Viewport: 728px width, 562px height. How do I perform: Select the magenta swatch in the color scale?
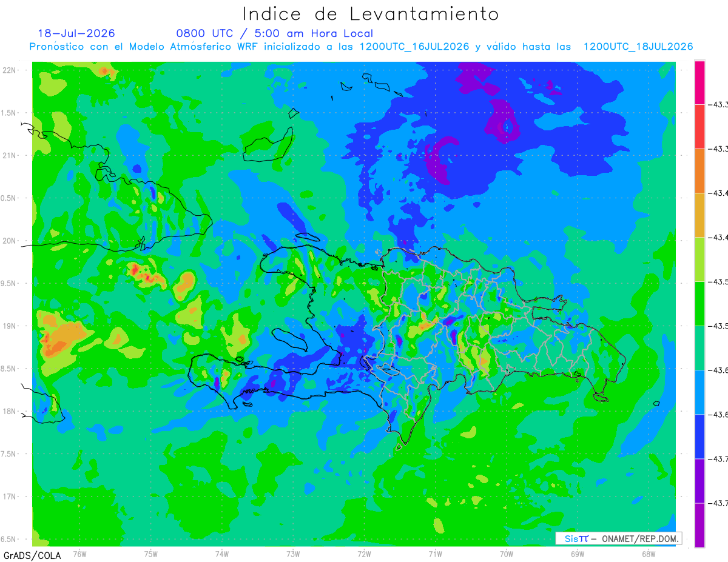699,82
